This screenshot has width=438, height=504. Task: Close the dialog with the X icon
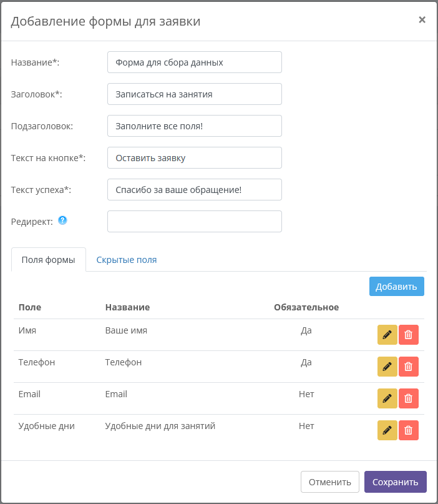tap(422, 20)
